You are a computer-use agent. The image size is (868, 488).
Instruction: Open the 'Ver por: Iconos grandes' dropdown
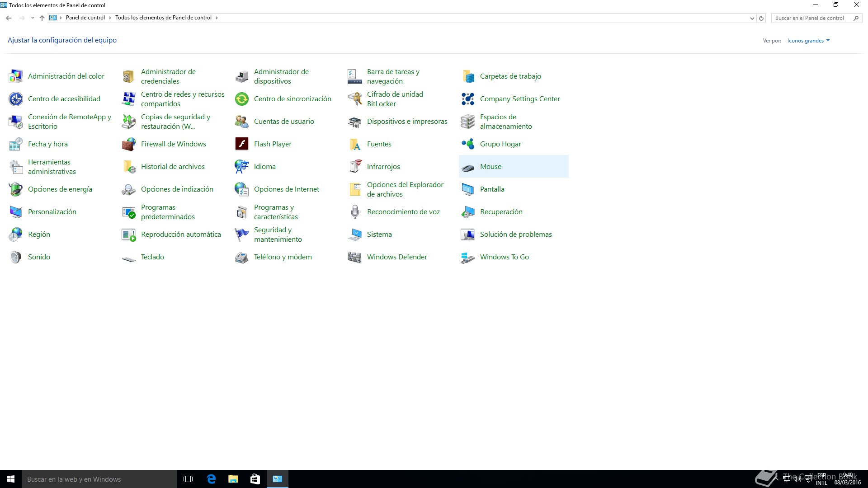[x=808, y=41]
